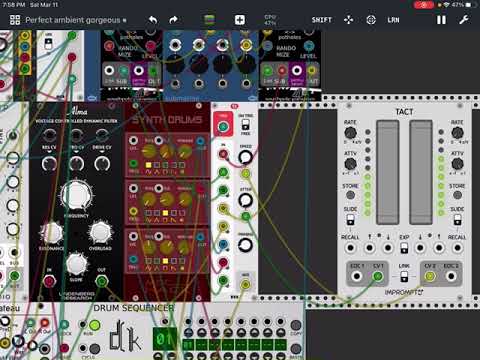The height and width of the screenshot is (360, 480).
Task: Click the large FREQUENCY knob on Alma
Action: click(x=76, y=195)
